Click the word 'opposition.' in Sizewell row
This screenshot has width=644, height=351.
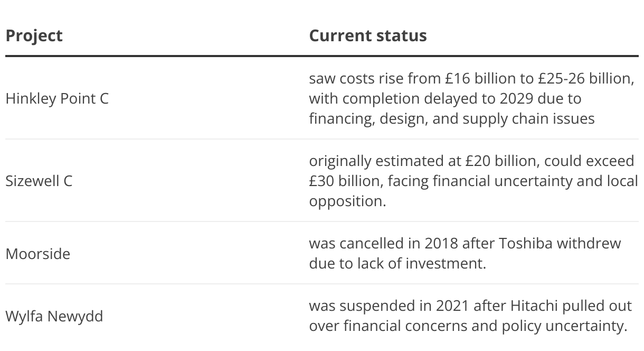[x=347, y=201]
